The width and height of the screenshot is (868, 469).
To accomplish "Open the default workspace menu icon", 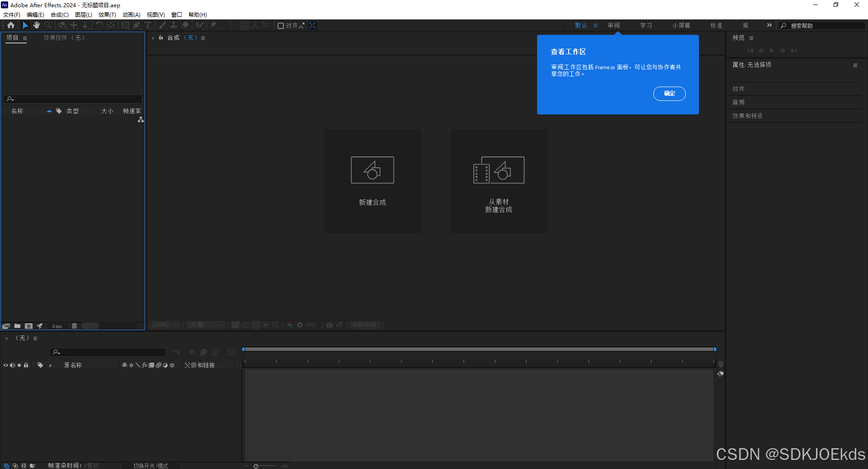I will tap(595, 25).
